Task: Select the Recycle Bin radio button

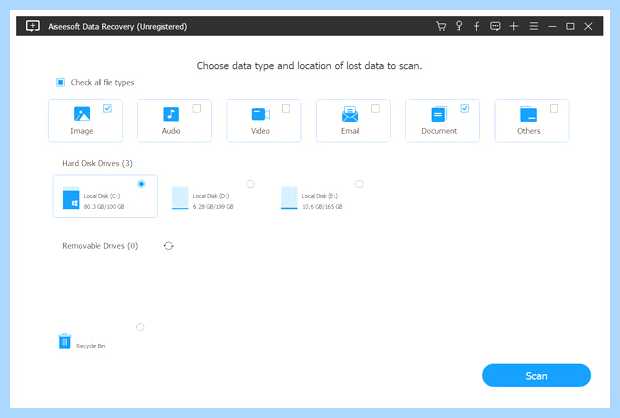Action: click(x=140, y=327)
